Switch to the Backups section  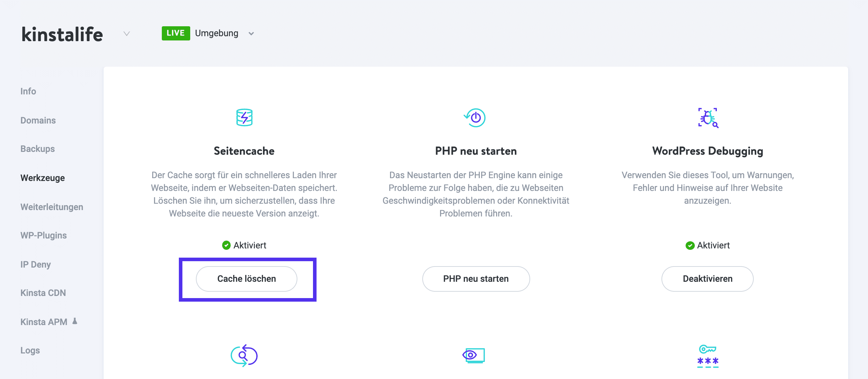(37, 149)
